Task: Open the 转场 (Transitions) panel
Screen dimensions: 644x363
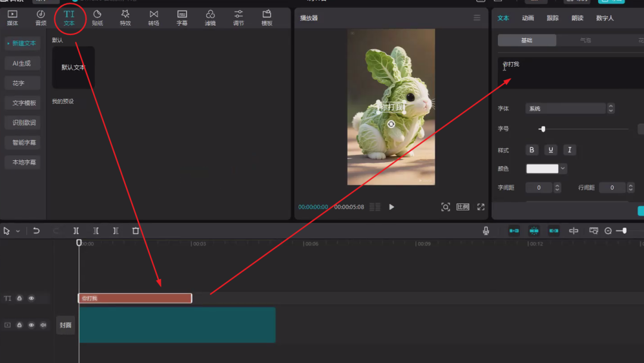Action: (x=154, y=18)
